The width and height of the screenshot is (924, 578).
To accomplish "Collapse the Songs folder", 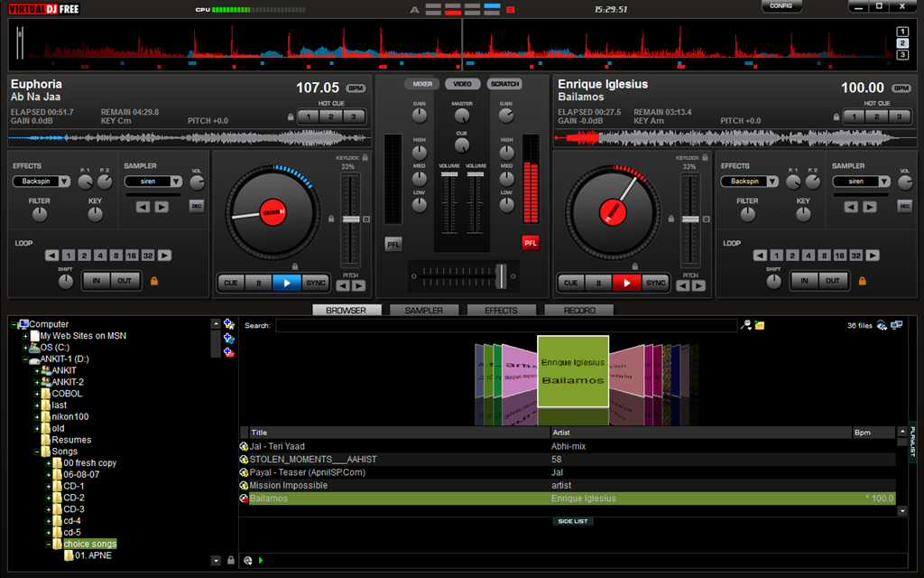I will (x=36, y=452).
